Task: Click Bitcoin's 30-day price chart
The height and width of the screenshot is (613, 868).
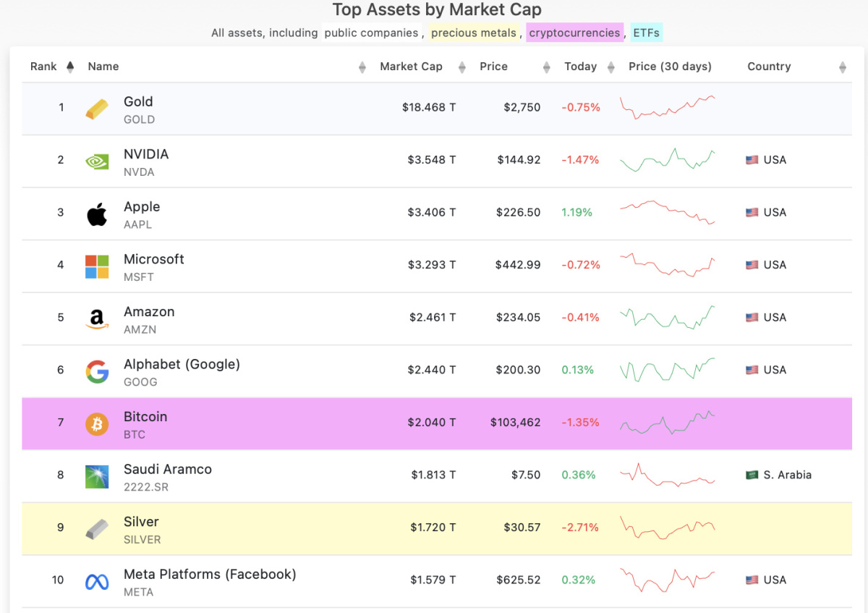Action: (668, 422)
